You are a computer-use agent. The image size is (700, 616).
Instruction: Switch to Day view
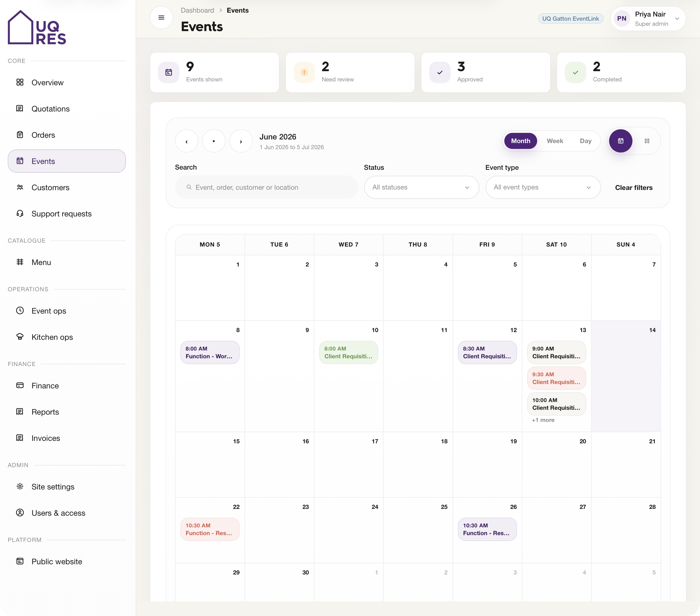point(586,141)
